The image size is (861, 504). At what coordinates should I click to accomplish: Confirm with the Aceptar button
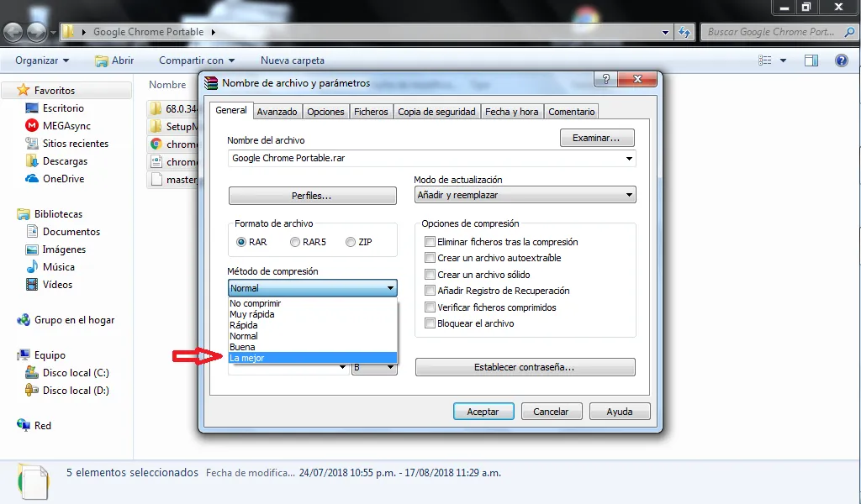click(x=483, y=412)
